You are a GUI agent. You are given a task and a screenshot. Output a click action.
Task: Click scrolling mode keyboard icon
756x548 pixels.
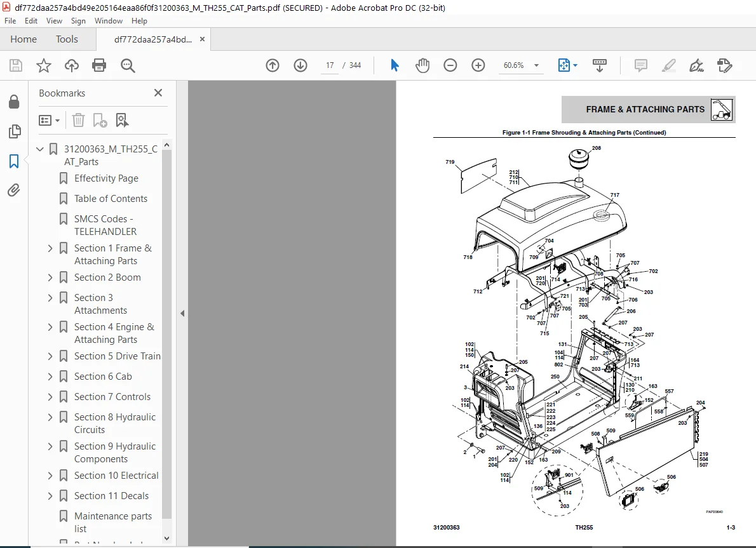(600, 65)
